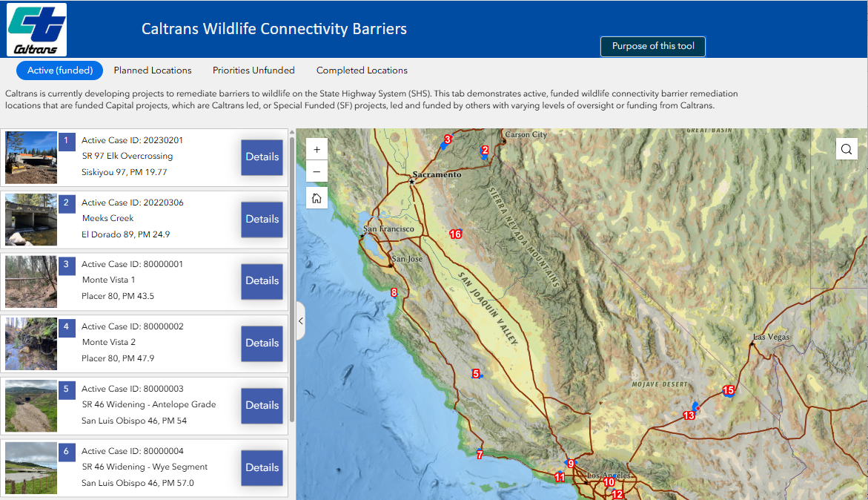Click the Caltrans logo
The image size is (868, 500).
point(36,30)
